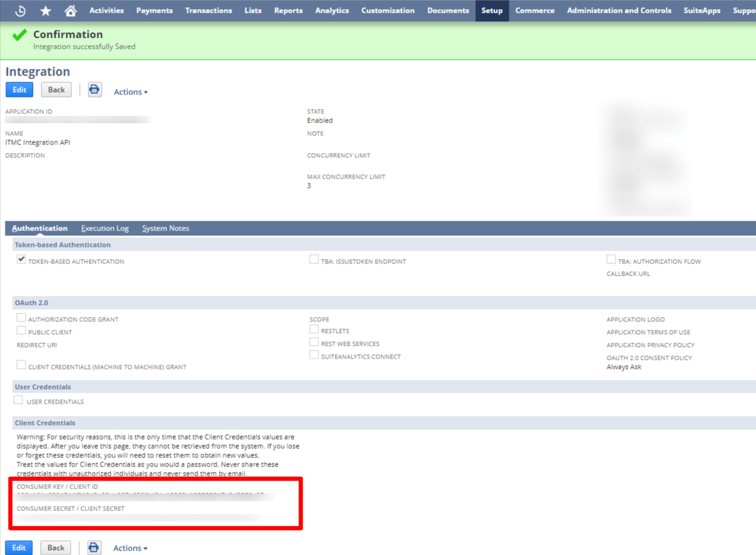The width and height of the screenshot is (756, 555).
Task: Open the Transactions menu
Action: tap(209, 10)
